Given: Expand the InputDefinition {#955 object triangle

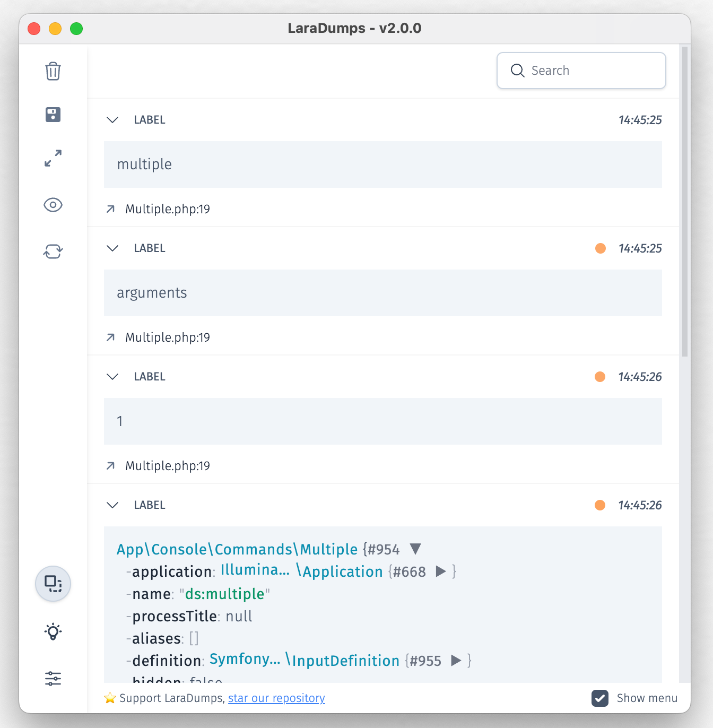Looking at the screenshot, I should tap(456, 661).
